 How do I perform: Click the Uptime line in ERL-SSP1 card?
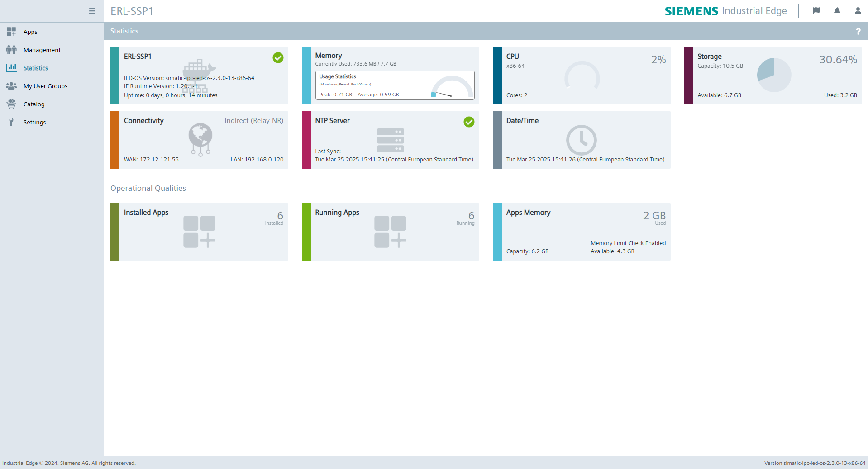point(171,95)
